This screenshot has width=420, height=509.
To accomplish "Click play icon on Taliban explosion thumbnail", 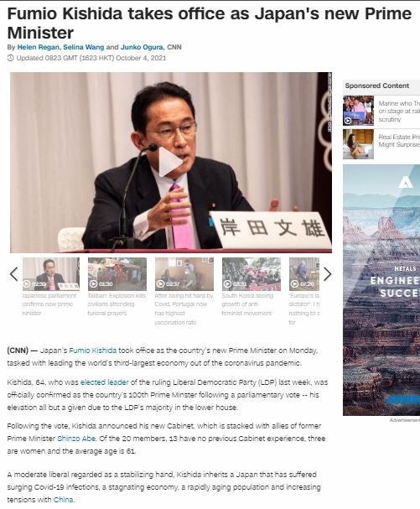I will click(x=94, y=283).
